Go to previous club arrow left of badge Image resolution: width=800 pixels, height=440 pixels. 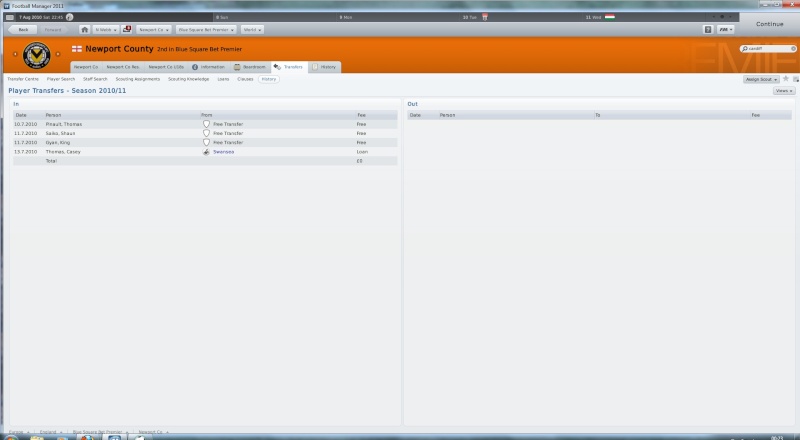(15, 54)
